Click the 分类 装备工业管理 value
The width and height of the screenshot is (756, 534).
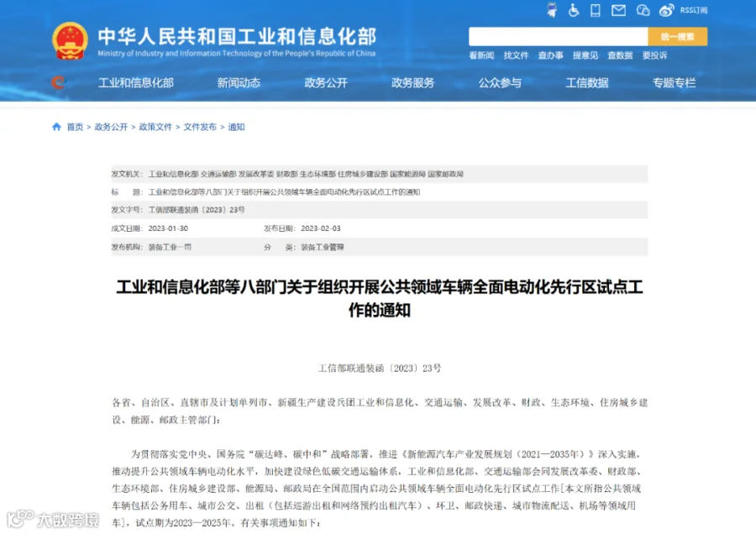pyautogui.click(x=322, y=247)
